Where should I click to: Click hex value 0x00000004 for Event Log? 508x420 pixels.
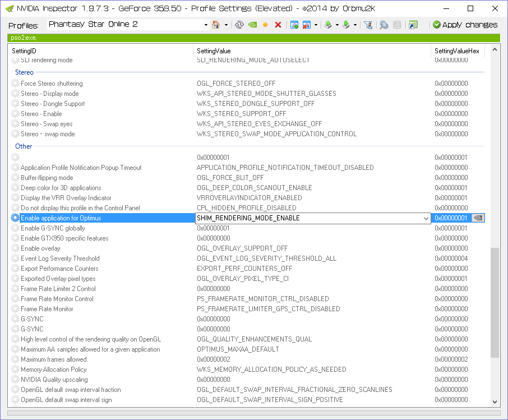tap(451, 259)
